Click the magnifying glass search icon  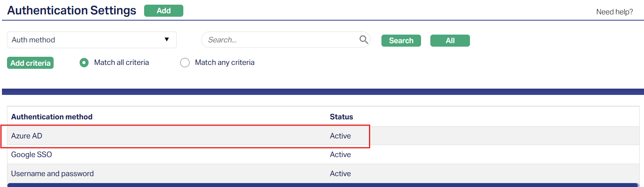[x=364, y=40]
